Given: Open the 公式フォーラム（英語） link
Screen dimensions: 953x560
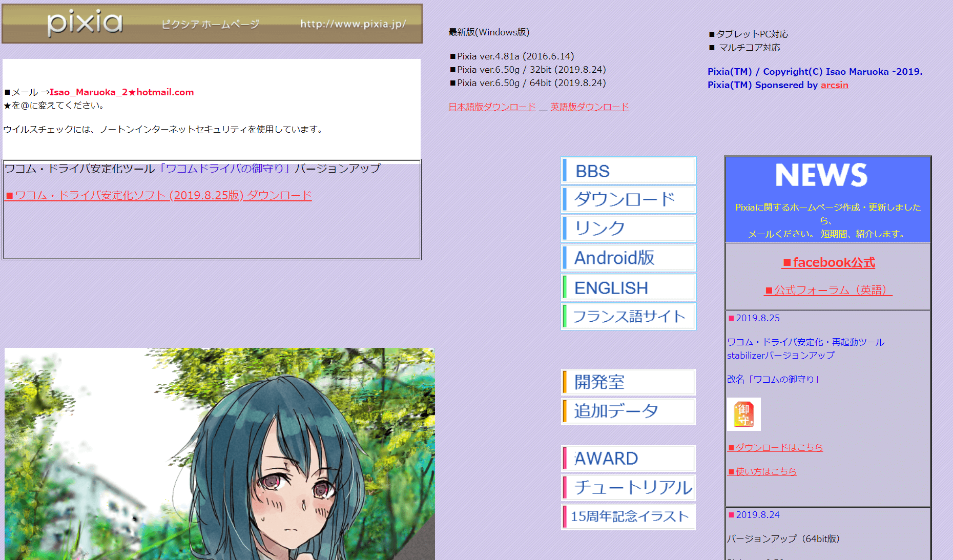Looking at the screenshot, I should [x=828, y=290].
